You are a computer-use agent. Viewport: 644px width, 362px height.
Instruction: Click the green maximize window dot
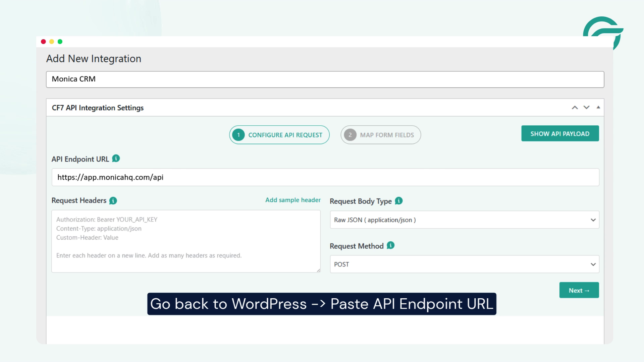click(x=60, y=42)
